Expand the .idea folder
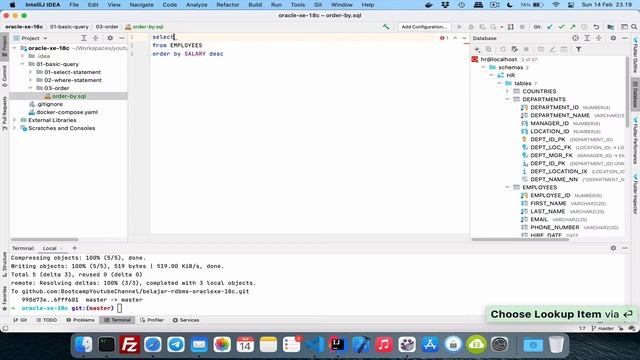640x360 pixels. 23,56
